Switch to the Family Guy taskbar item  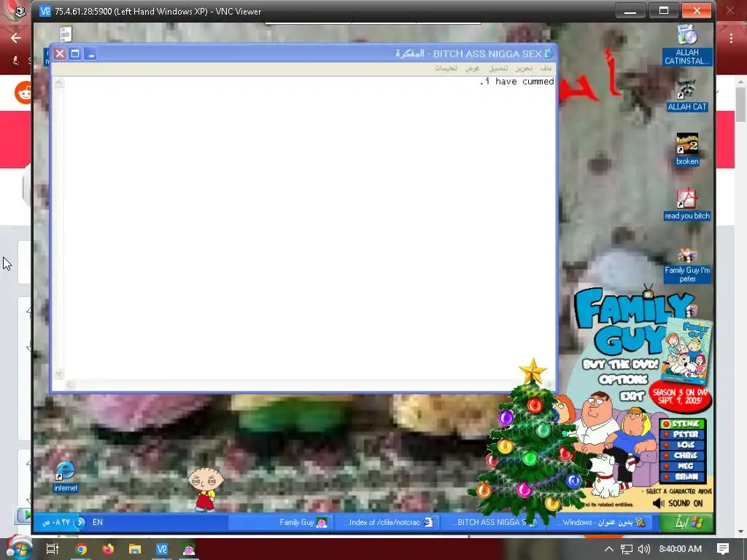point(281,522)
